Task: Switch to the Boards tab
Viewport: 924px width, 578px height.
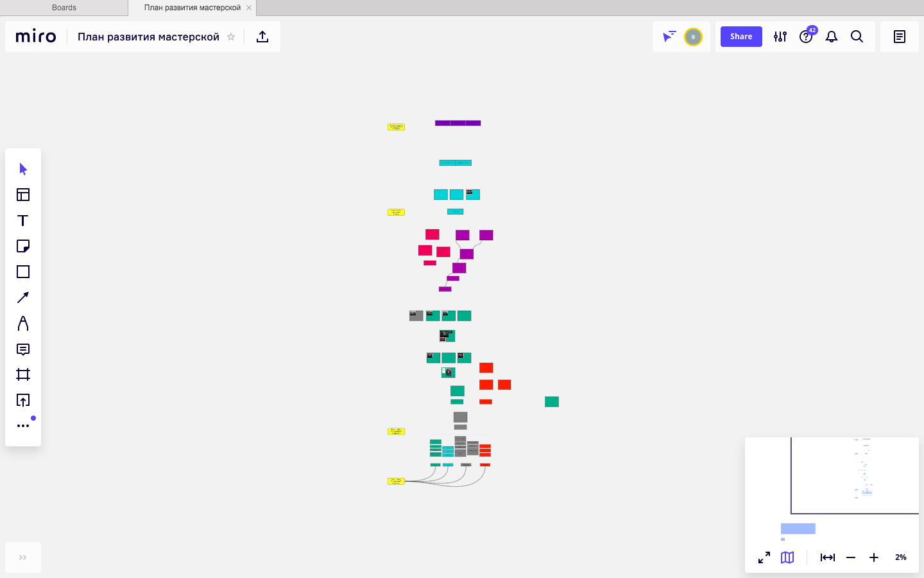Action: tap(64, 8)
